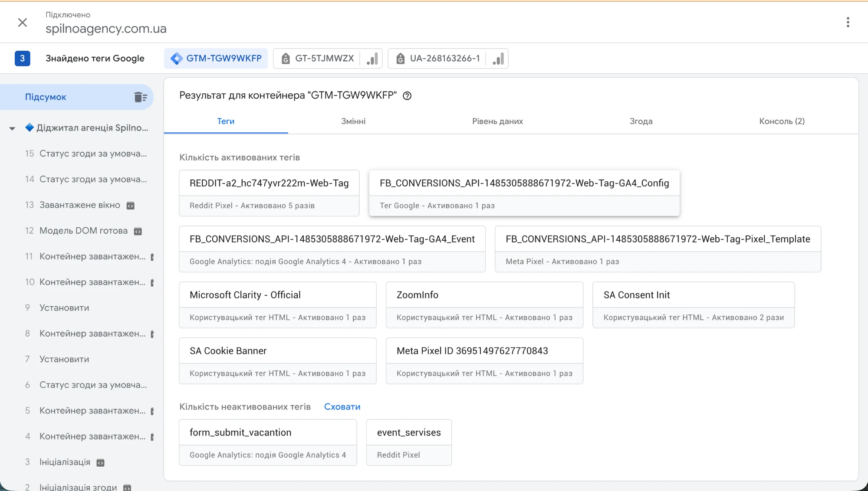Open FB_CONVERSIONS_API GA4_Event tag card
The height and width of the screenshot is (491, 868).
332,249
